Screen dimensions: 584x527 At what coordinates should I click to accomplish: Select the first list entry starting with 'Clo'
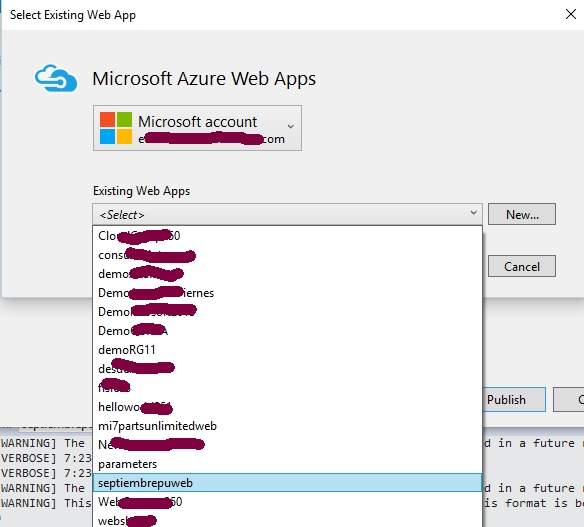click(x=287, y=236)
